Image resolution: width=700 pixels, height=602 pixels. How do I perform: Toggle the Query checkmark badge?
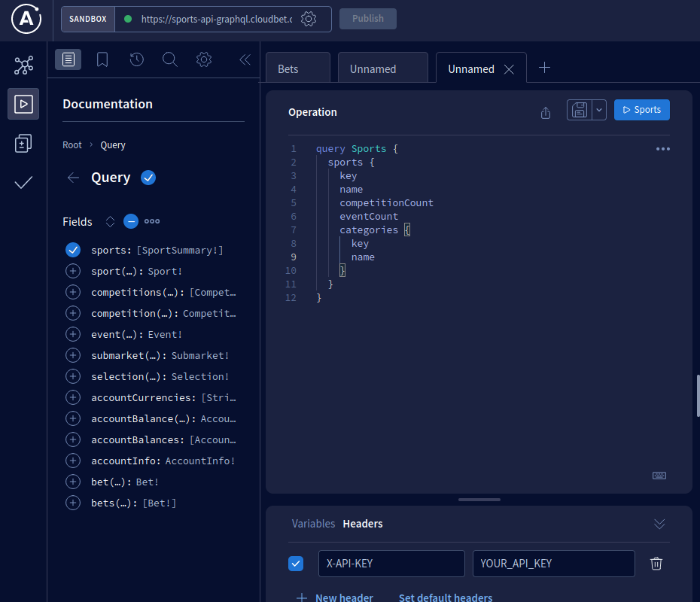148,178
